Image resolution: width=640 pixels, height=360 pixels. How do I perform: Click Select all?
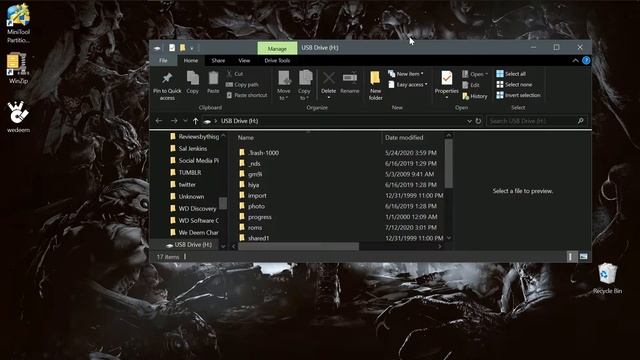click(511, 74)
